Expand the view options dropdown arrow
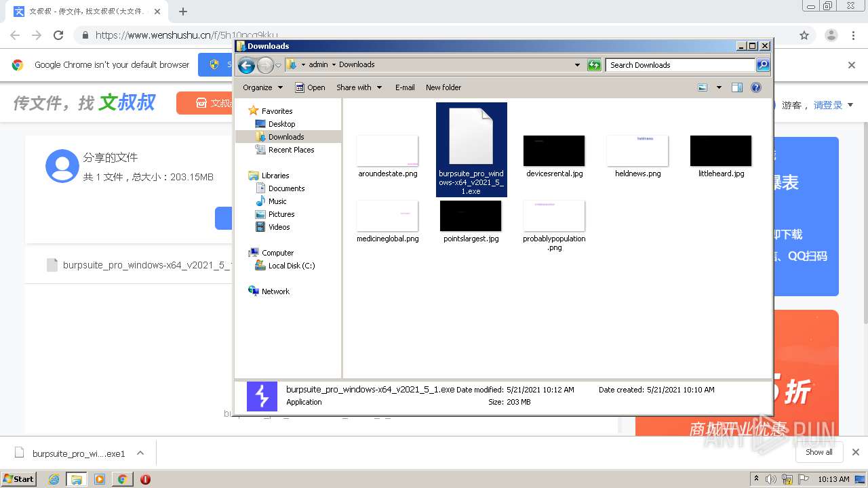Viewport: 868px width, 488px height. point(719,87)
